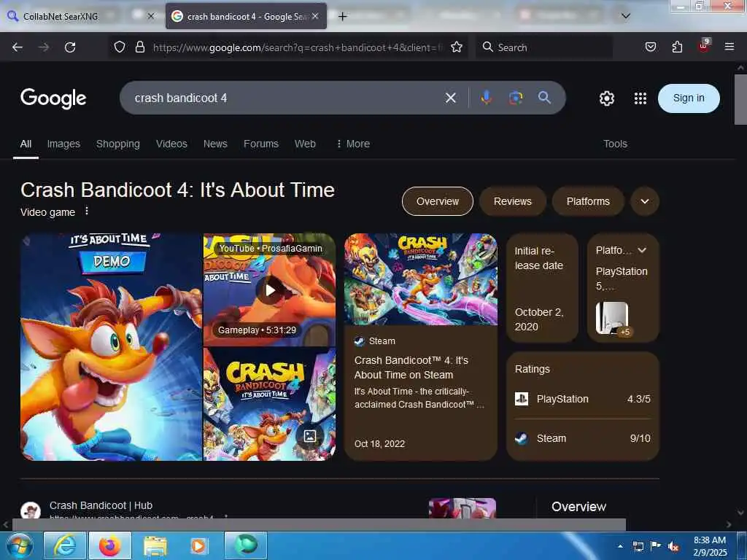Expand more knowledge panel chips chevron
Viewport: 747px width, 560px height.
coord(645,201)
